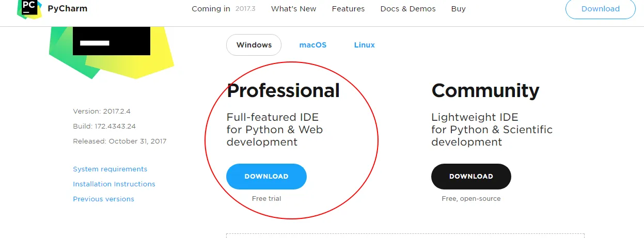
Task: Click the Community heading
Action: coord(485,91)
